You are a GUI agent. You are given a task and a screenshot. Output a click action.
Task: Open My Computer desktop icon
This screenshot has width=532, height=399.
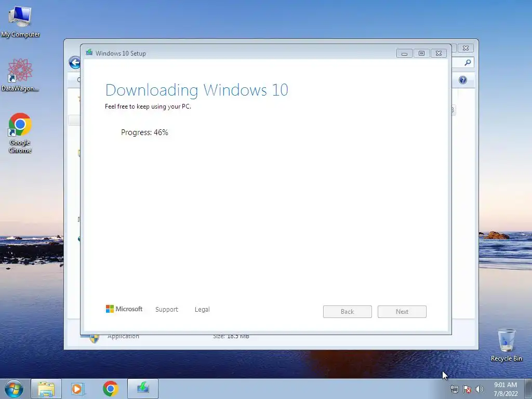click(x=20, y=21)
